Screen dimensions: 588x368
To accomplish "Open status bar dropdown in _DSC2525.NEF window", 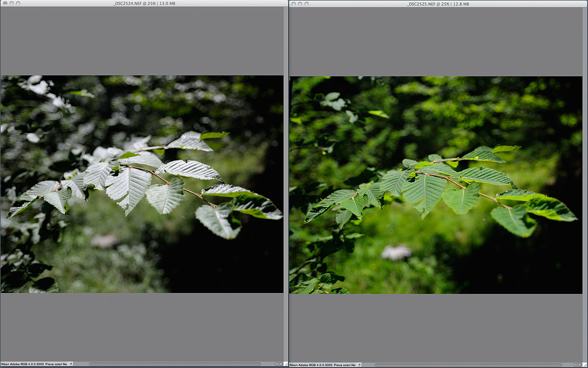I will (x=359, y=365).
